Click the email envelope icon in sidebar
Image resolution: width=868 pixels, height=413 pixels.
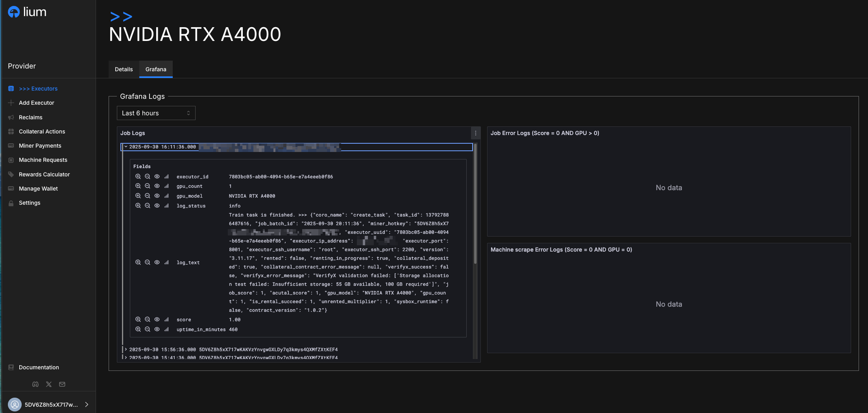coord(62,384)
